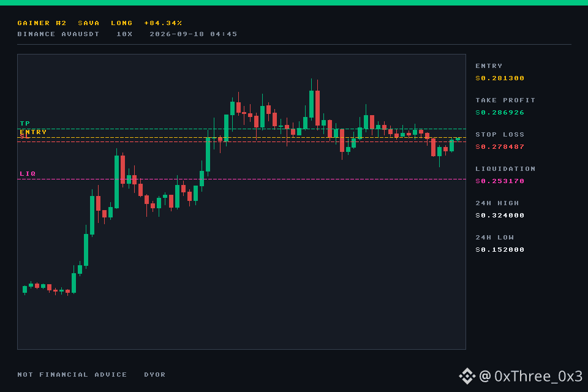Click the 24H LOW $0.152000 value
Screen dimensions: 588x392
pyautogui.click(x=500, y=250)
